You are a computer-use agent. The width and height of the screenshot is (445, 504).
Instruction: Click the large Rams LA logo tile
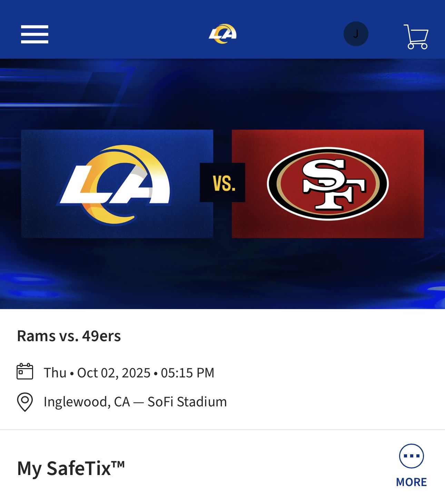pyautogui.click(x=117, y=184)
